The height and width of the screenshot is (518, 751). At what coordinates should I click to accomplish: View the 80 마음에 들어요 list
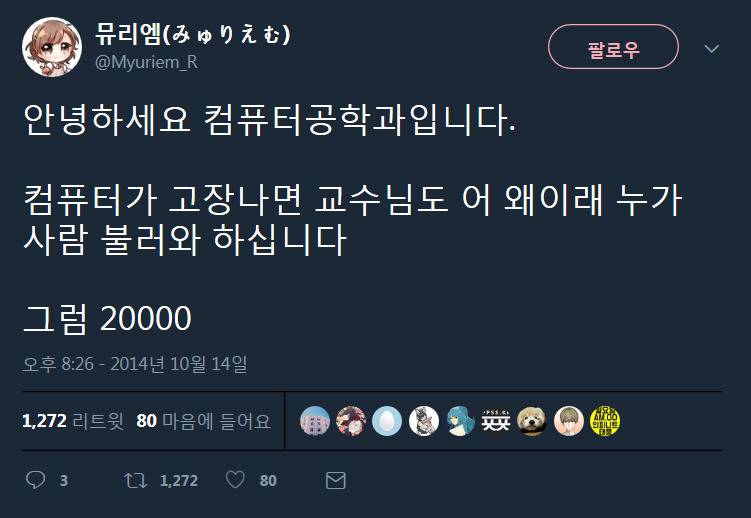point(204,421)
